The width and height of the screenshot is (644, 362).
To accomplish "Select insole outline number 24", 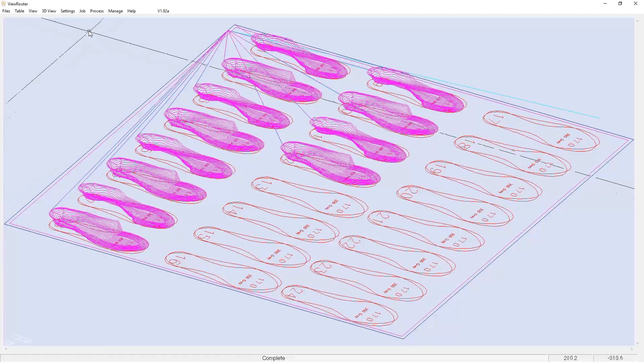I will [339, 306].
